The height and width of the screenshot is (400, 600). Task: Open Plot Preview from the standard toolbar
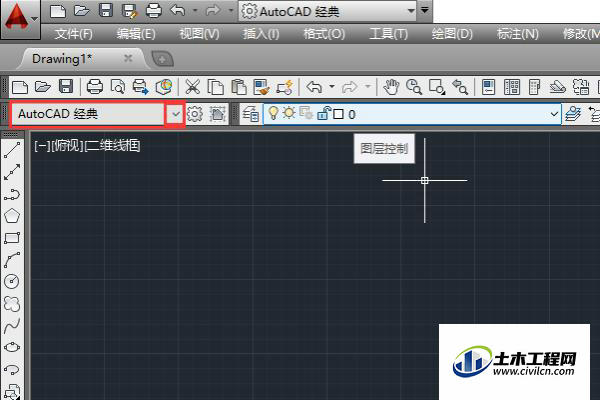(x=117, y=87)
